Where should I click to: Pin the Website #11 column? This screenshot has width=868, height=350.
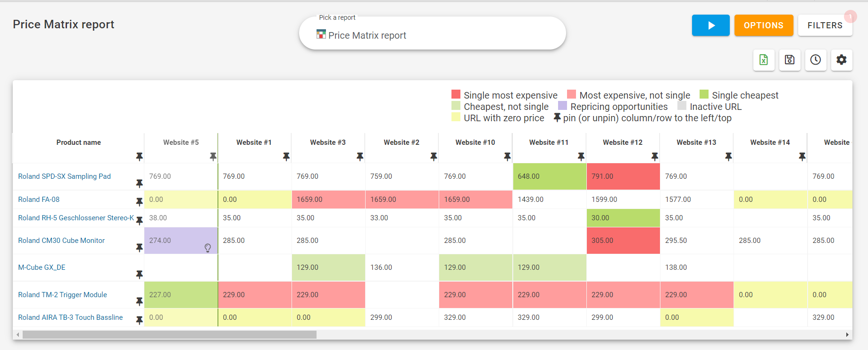pos(581,156)
